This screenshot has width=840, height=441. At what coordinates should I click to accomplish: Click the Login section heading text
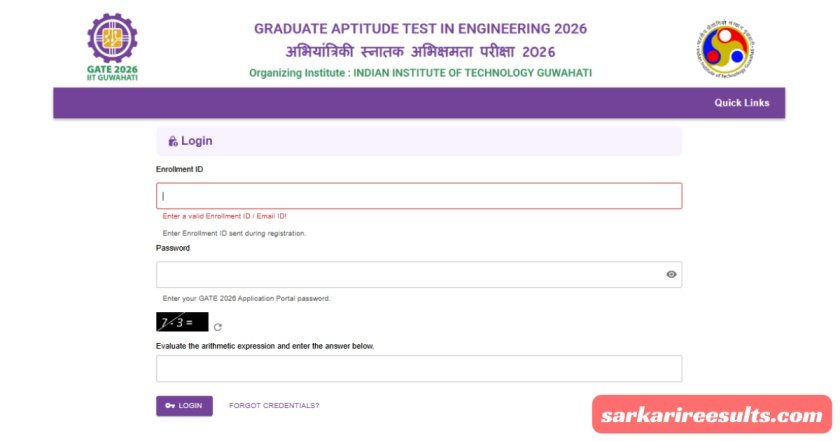196,142
